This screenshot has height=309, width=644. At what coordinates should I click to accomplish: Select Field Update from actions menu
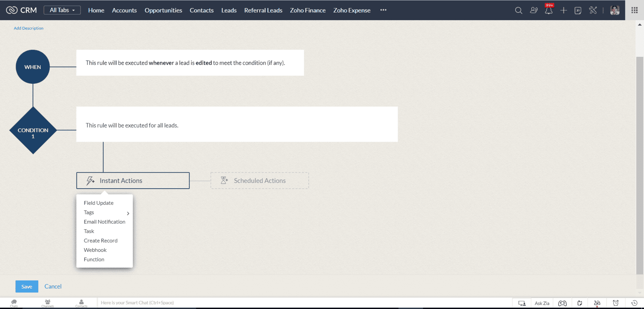pyautogui.click(x=99, y=203)
